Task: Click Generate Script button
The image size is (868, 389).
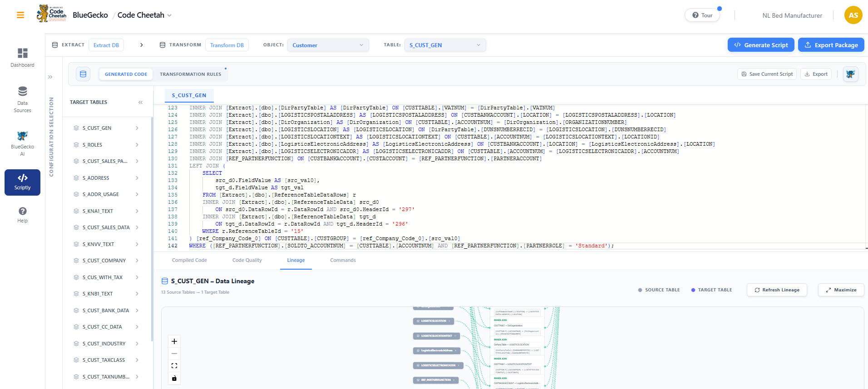Action: (x=761, y=45)
